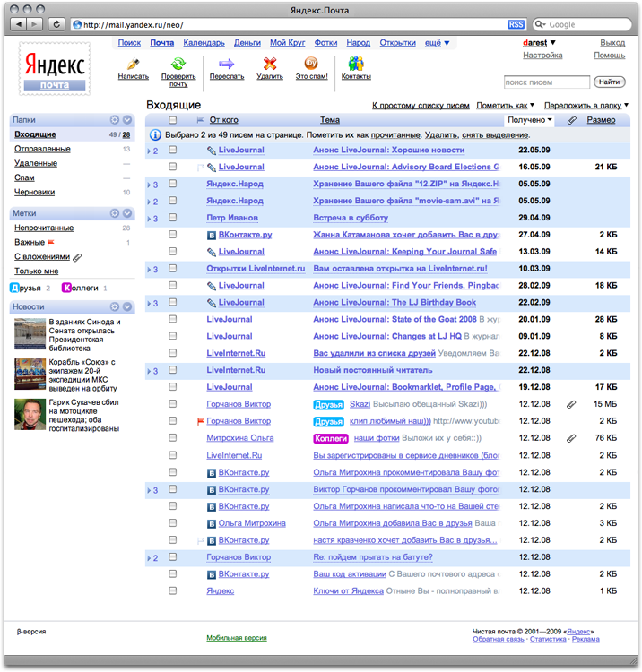Open Контакты people icon
642x672 pixels.
pyautogui.click(x=356, y=64)
